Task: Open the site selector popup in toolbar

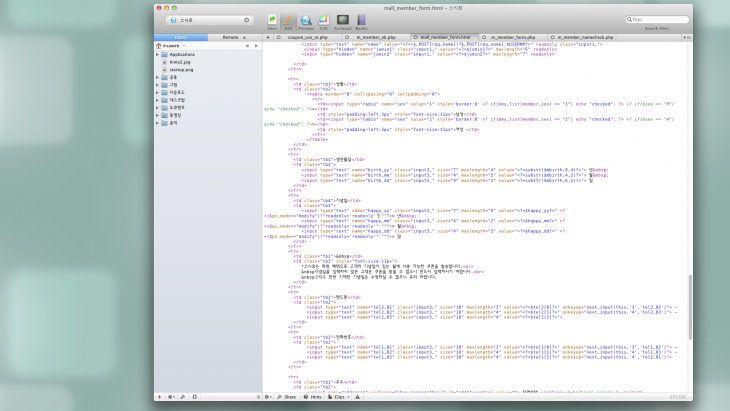Action: coord(209,20)
